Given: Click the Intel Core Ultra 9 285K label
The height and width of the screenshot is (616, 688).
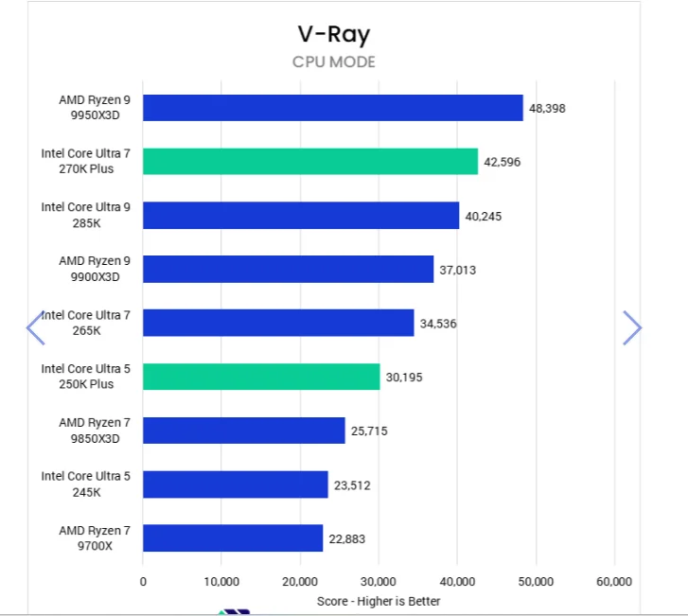Looking at the screenshot, I should tap(86, 215).
